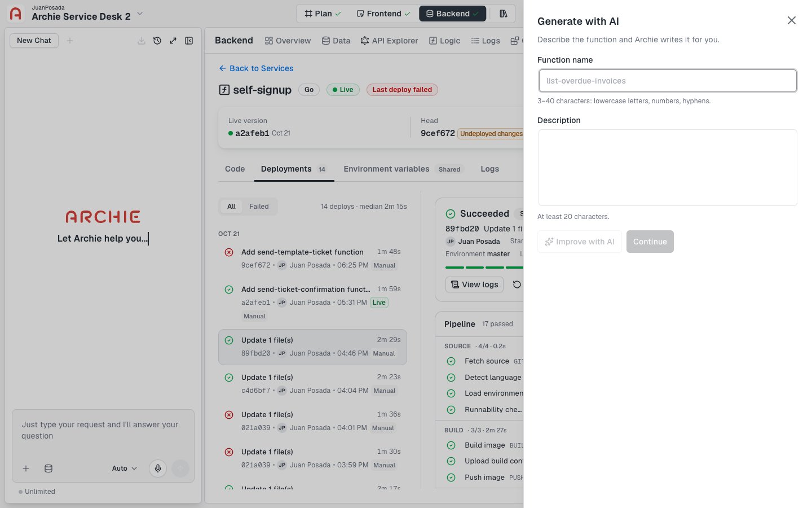This screenshot has height=508, width=812.
Task: Expand the chat panel with the arrows icon
Action: pyautogui.click(x=173, y=41)
